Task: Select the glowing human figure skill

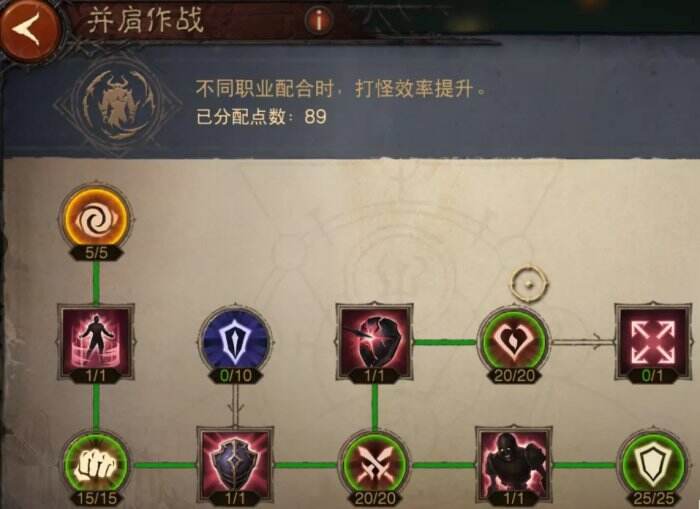Action: click(x=96, y=342)
